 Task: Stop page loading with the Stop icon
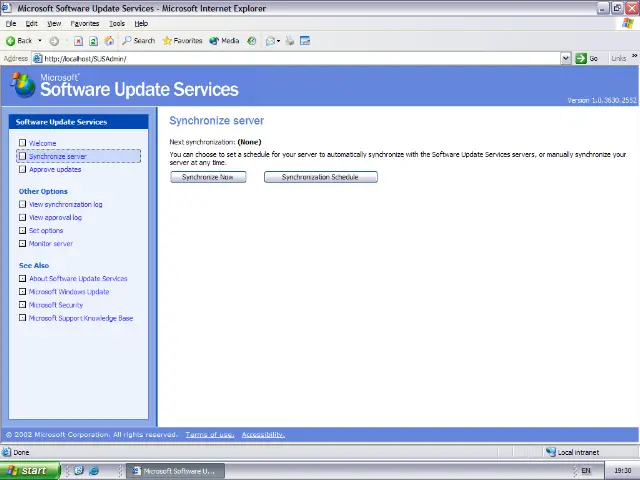pyautogui.click(x=78, y=41)
